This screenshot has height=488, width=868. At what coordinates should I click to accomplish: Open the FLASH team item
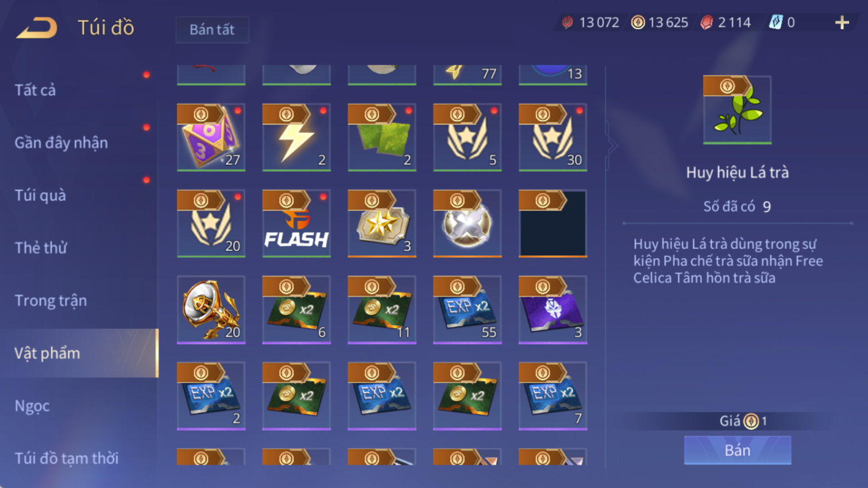coord(296,224)
